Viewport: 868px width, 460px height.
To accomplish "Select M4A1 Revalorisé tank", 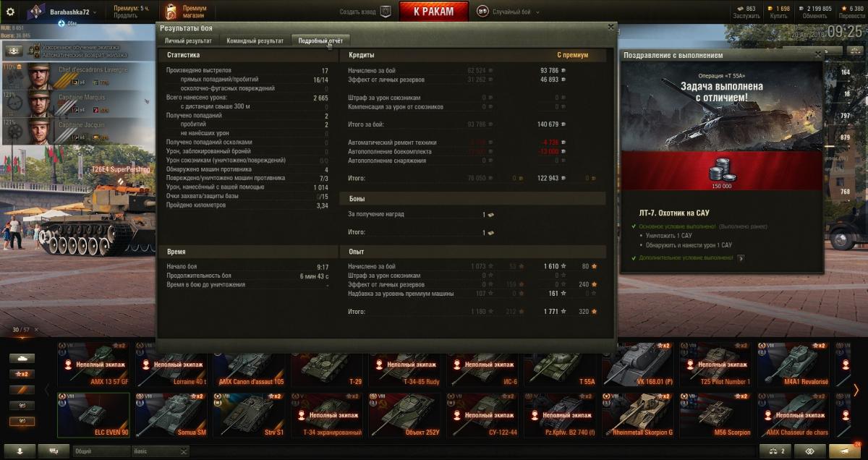I will point(793,365).
